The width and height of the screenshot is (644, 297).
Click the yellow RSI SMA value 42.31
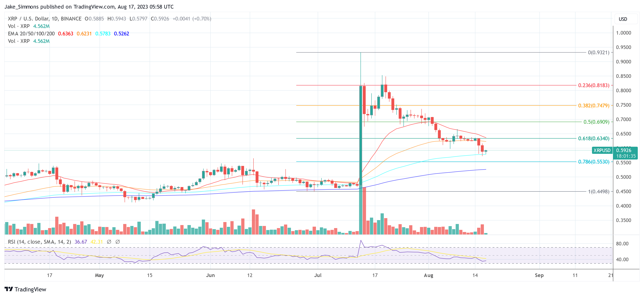click(x=97, y=242)
